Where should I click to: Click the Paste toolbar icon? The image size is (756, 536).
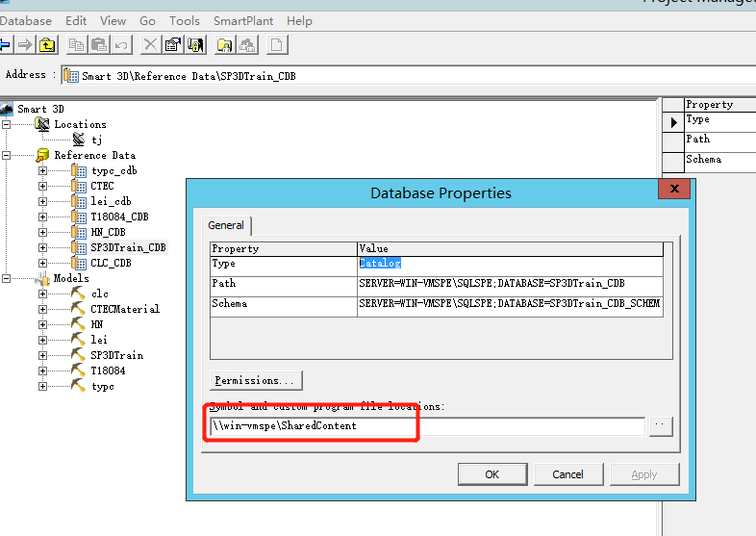tap(99, 45)
